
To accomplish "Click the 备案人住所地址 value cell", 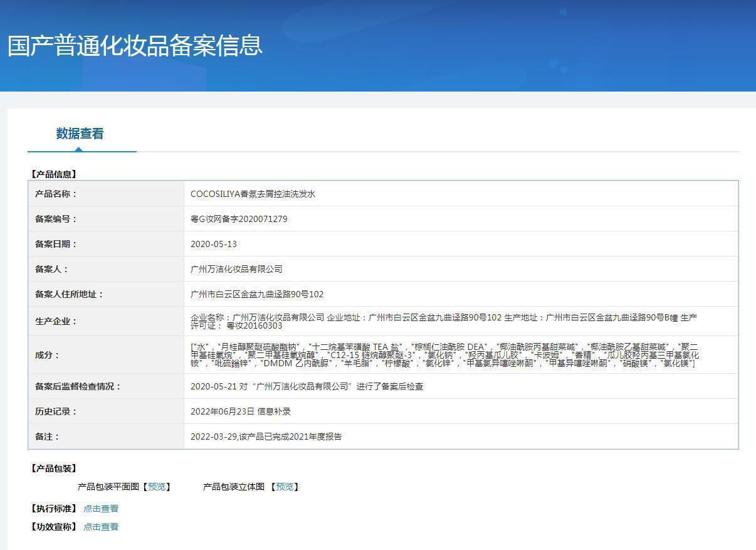I will click(x=461, y=294).
